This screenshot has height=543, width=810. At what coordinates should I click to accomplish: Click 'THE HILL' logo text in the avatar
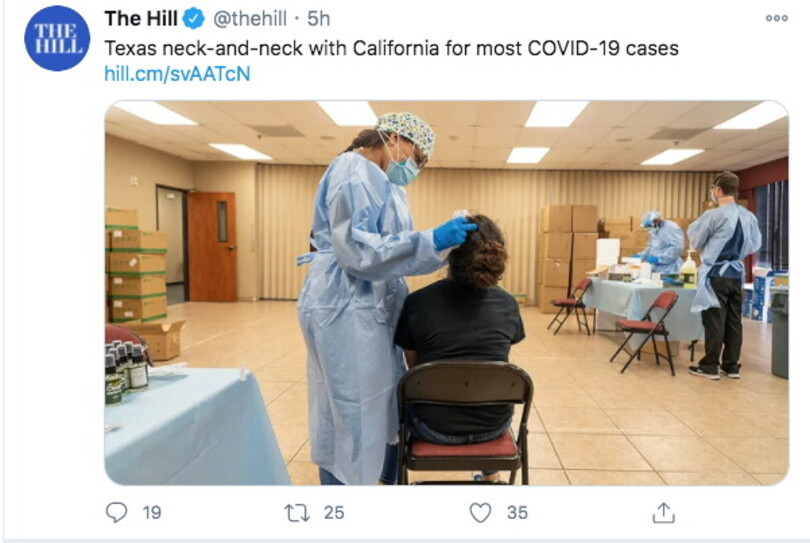pos(57,39)
